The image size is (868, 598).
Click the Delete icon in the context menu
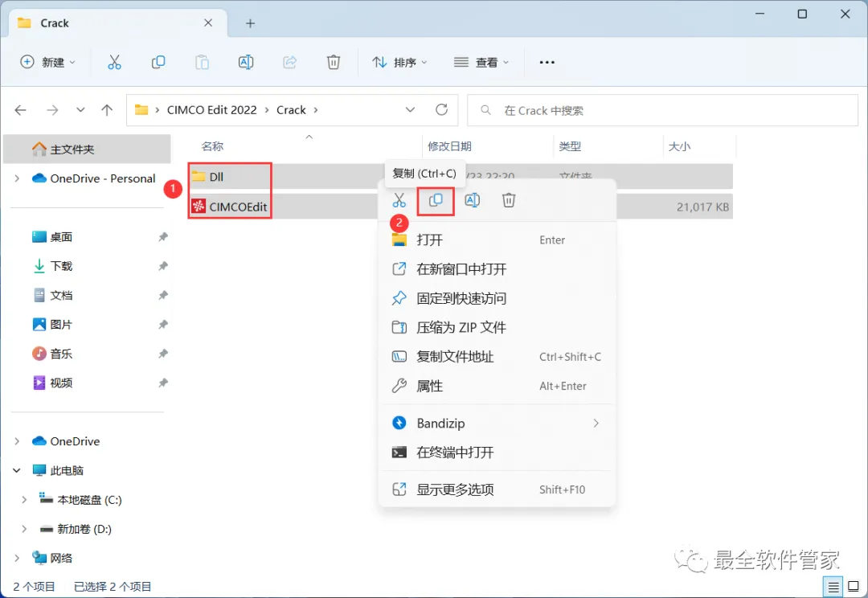pos(509,200)
